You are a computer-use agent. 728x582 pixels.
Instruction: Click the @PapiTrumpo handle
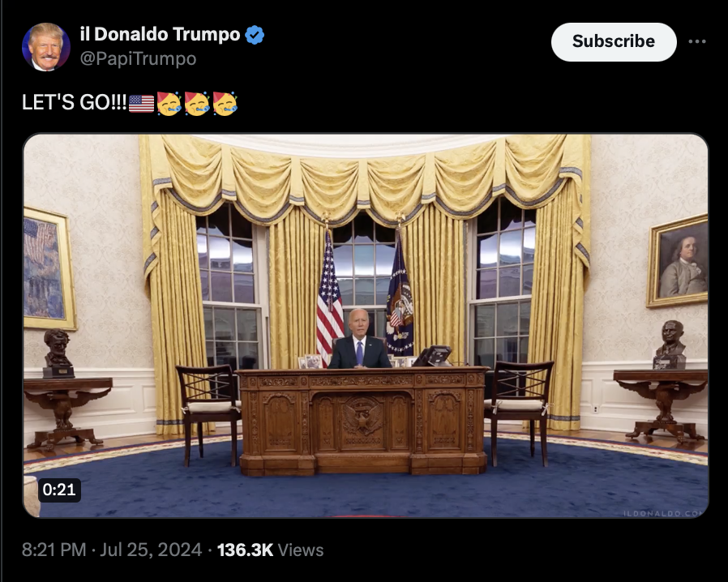pyautogui.click(x=138, y=59)
